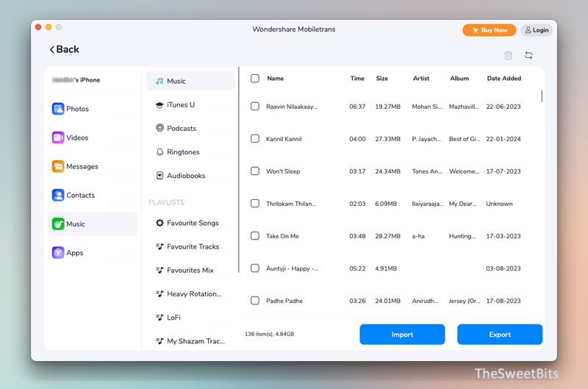Click the Login button
Image resolution: width=588 pixels, height=389 pixels.
537,30
